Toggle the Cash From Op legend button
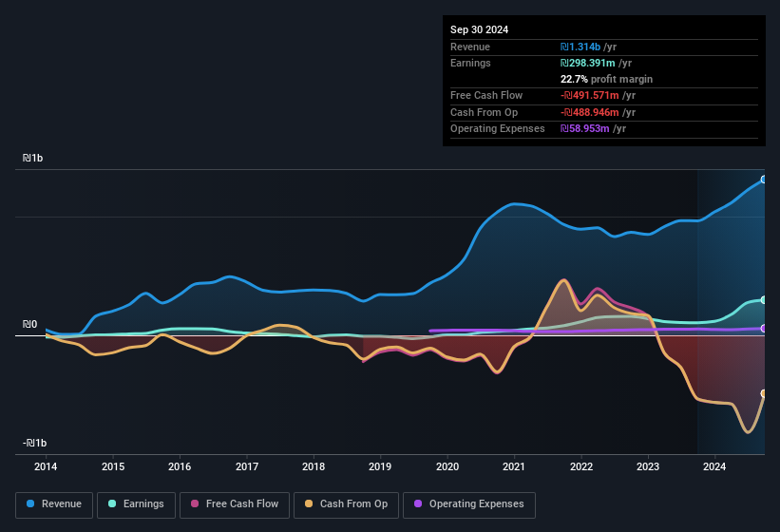 [346, 504]
